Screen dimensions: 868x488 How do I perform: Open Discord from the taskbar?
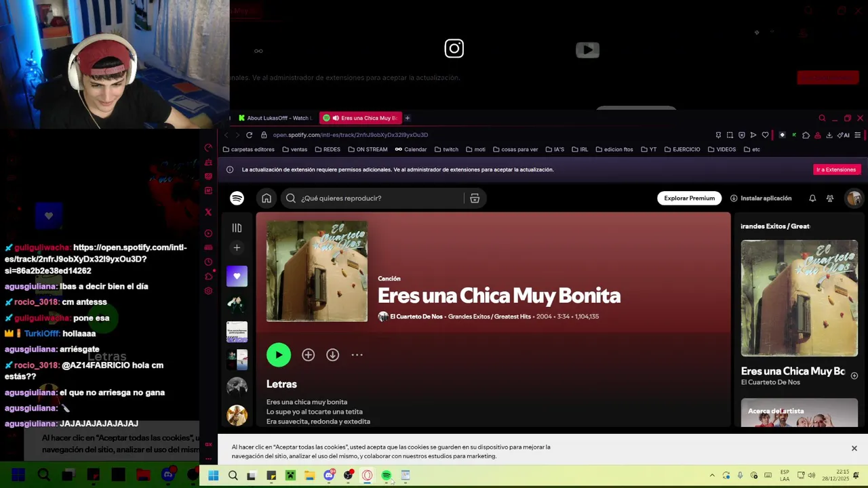329,476
